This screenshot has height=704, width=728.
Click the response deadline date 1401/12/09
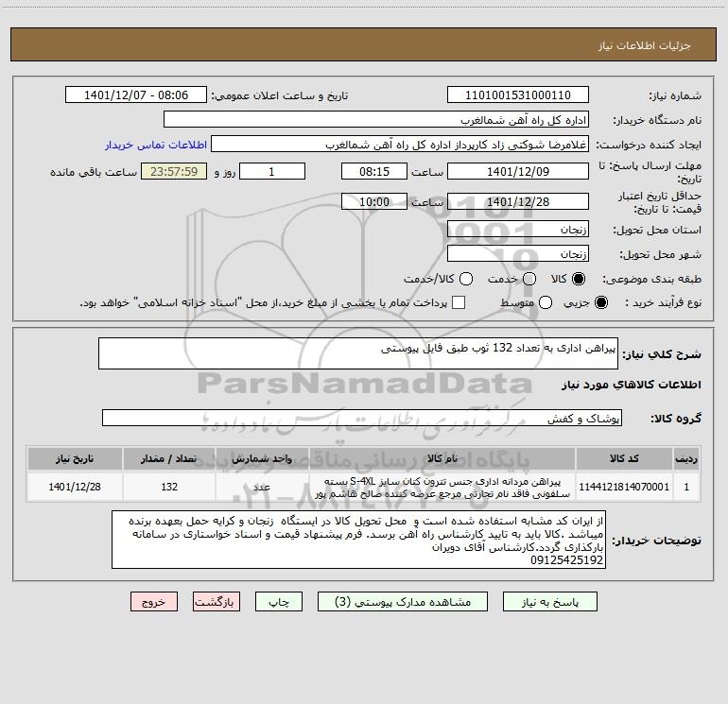(518, 171)
